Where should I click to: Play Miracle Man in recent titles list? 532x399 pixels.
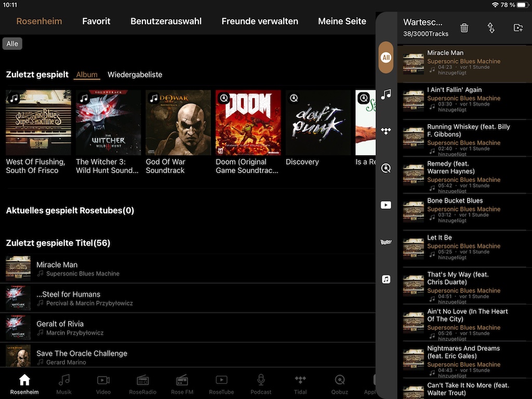(x=188, y=269)
